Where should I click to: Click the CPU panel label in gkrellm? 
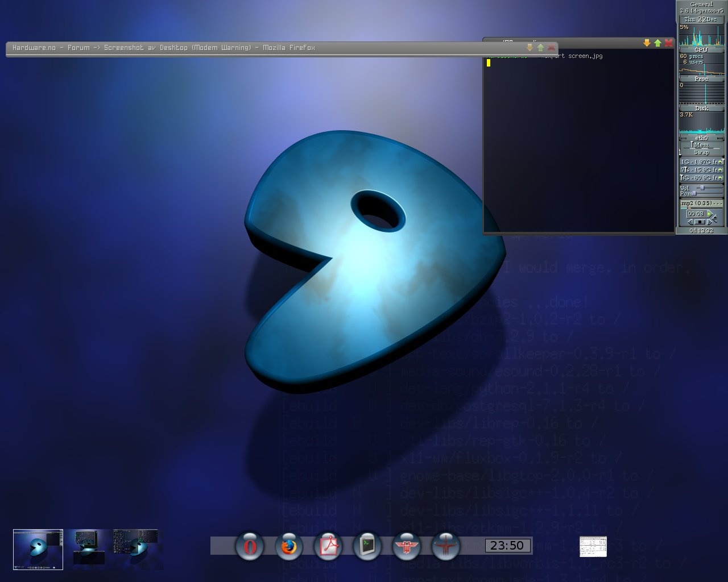point(701,49)
